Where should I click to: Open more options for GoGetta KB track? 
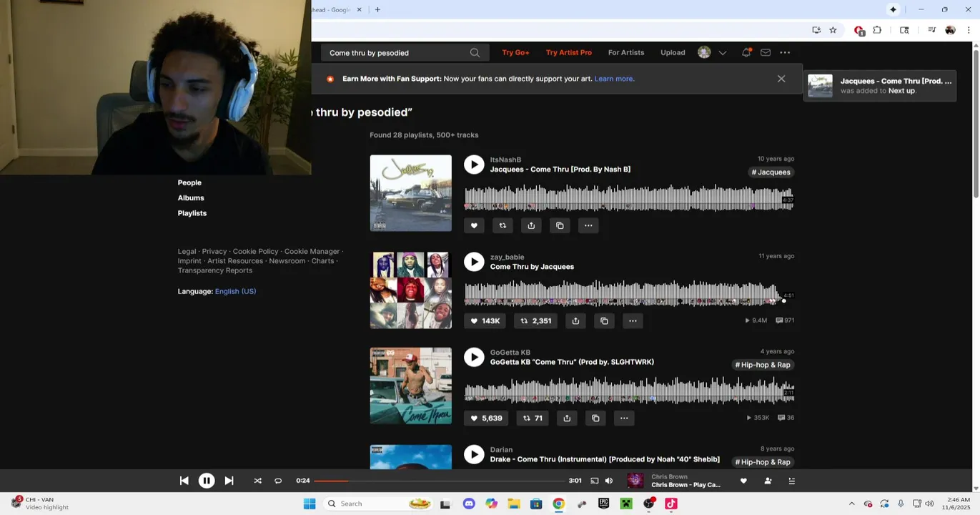[624, 418]
